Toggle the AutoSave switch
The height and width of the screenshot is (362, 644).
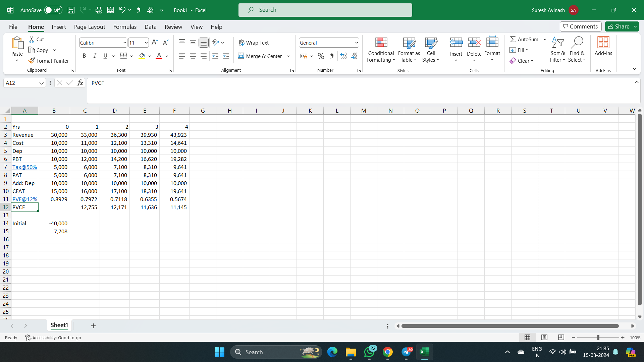[53, 10]
